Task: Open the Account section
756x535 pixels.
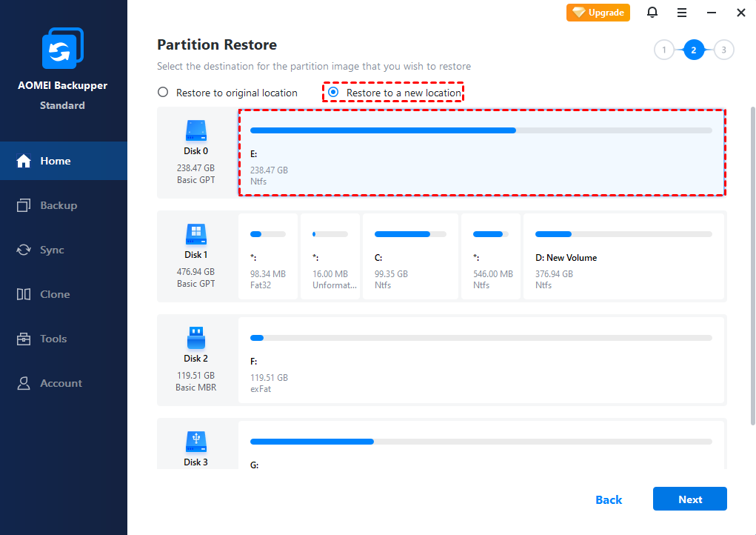Action: coord(64,383)
